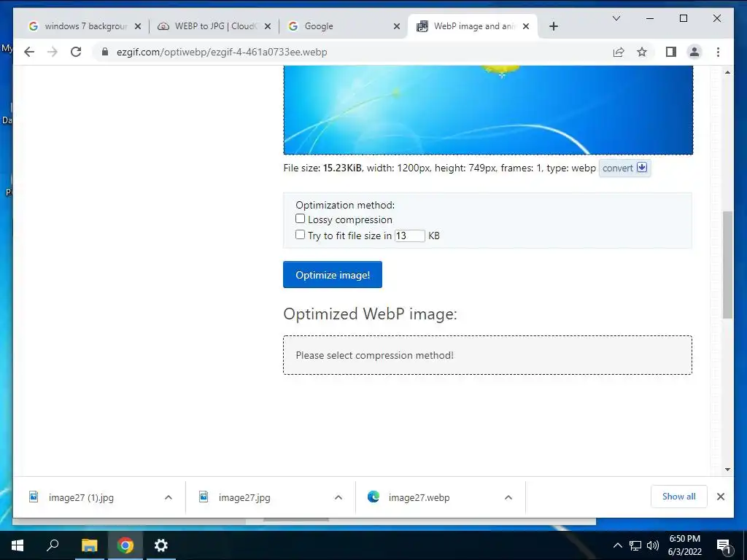
Task: Click scrollbar down arrow
Action: (727, 470)
